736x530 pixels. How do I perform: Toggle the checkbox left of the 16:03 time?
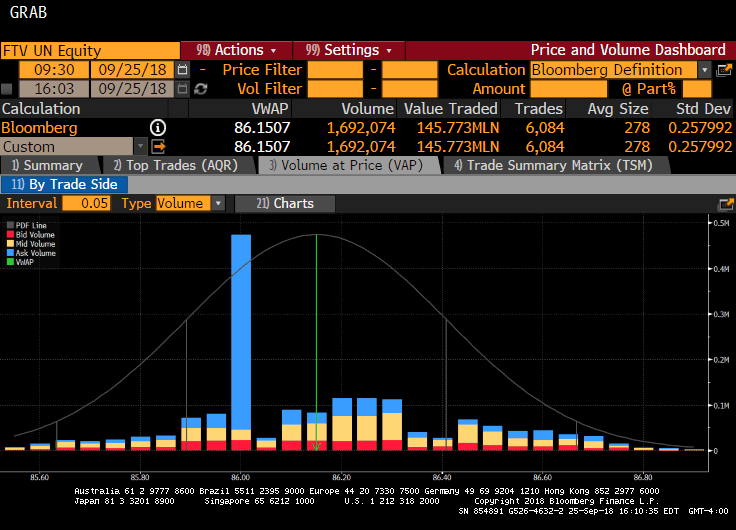coord(8,89)
